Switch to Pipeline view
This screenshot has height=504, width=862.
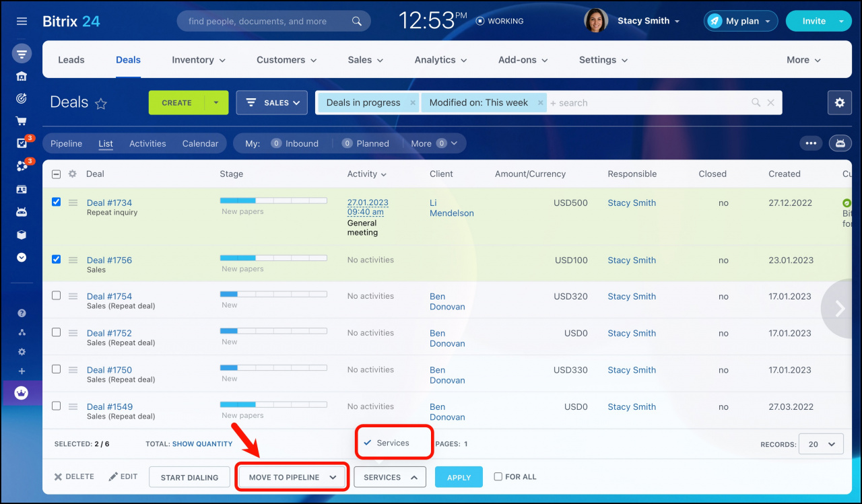[x=66, y=143]
